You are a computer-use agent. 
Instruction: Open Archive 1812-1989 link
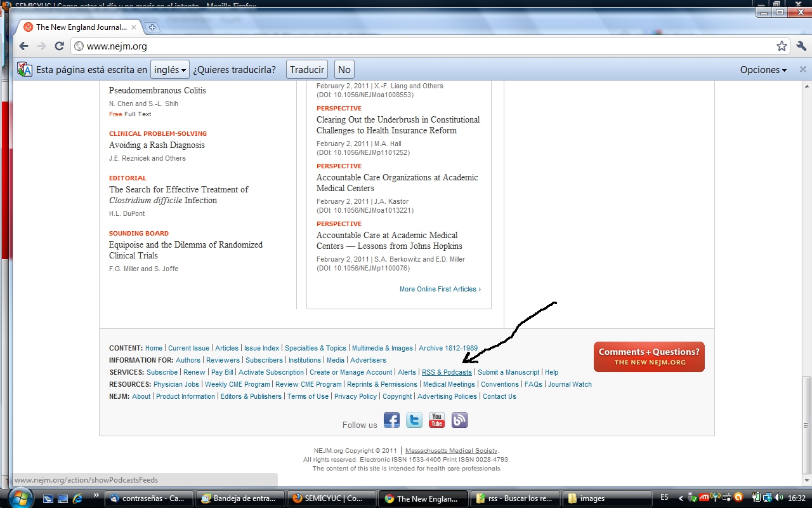click(448, 348)
